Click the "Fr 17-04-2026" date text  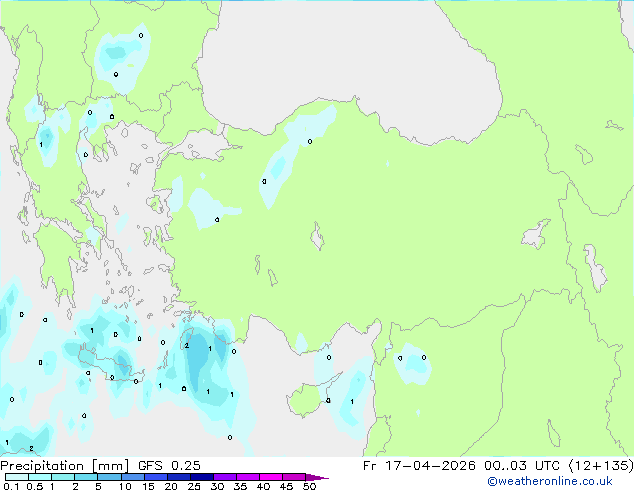point(419,466)
